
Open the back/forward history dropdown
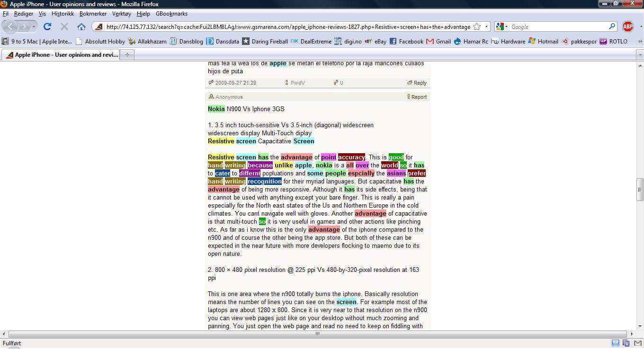coord(35,26)
